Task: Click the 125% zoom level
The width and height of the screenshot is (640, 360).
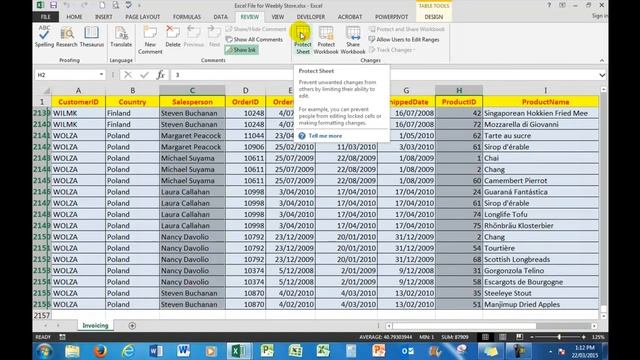Action: [598, 337]
